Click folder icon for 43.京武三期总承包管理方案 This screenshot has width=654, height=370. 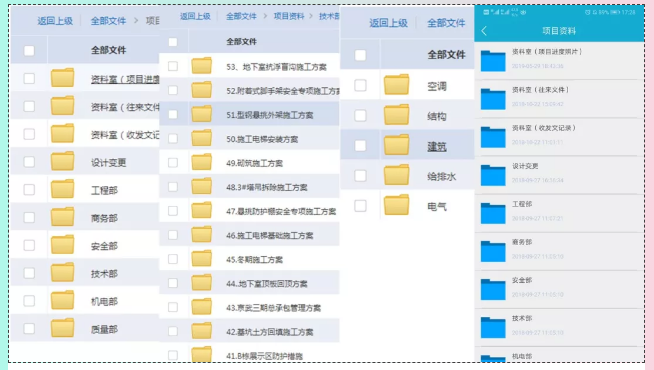click(x=201, y=307)
